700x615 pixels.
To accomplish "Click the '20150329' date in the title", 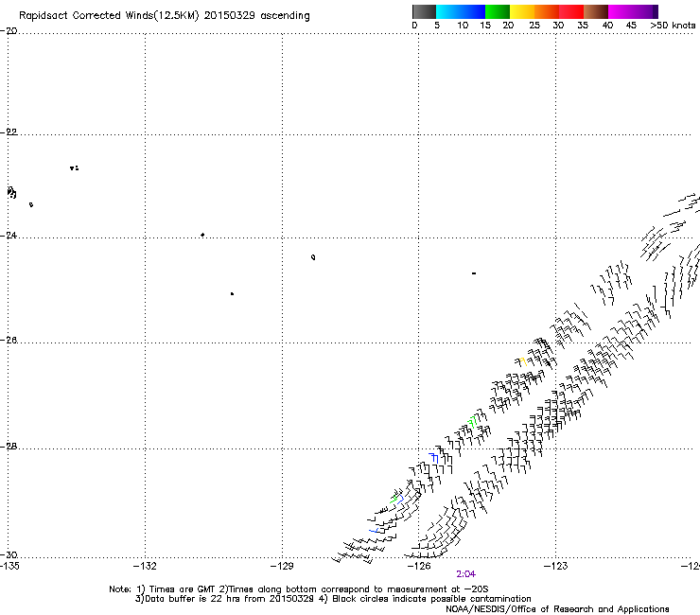I will click(x=230, y=15).
